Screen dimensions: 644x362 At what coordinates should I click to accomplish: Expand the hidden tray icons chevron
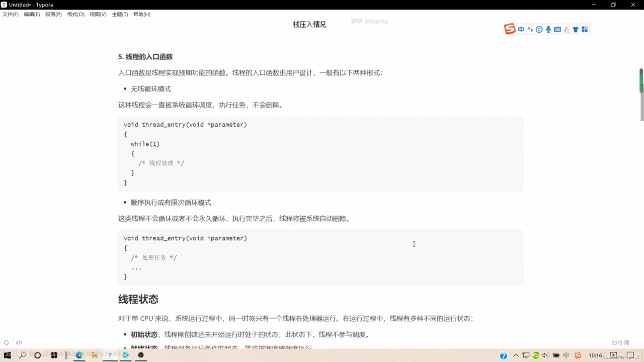pyautogui.click(x=516, y=355)
